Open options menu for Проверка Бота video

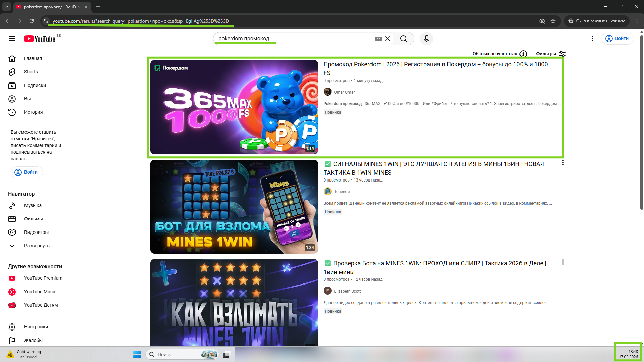[563, 262]
